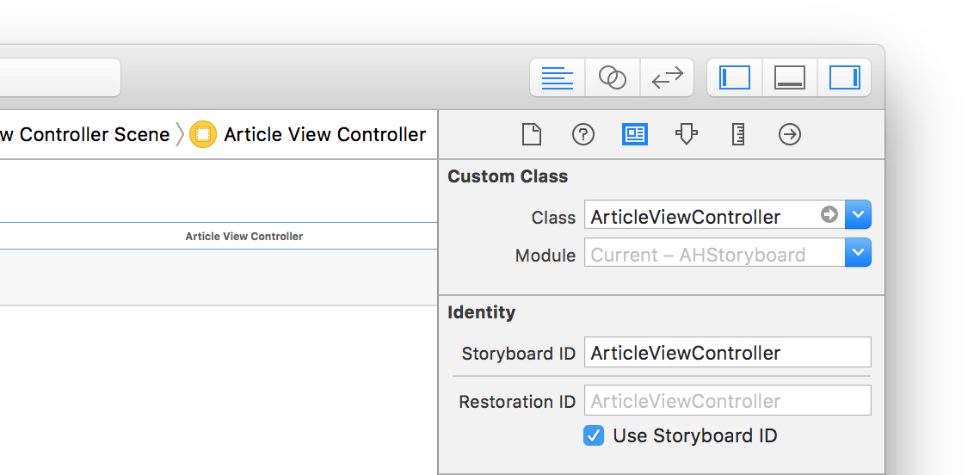The image size is (980, 475).
Task: Toggle the Debug area panel
Action: 789,77
